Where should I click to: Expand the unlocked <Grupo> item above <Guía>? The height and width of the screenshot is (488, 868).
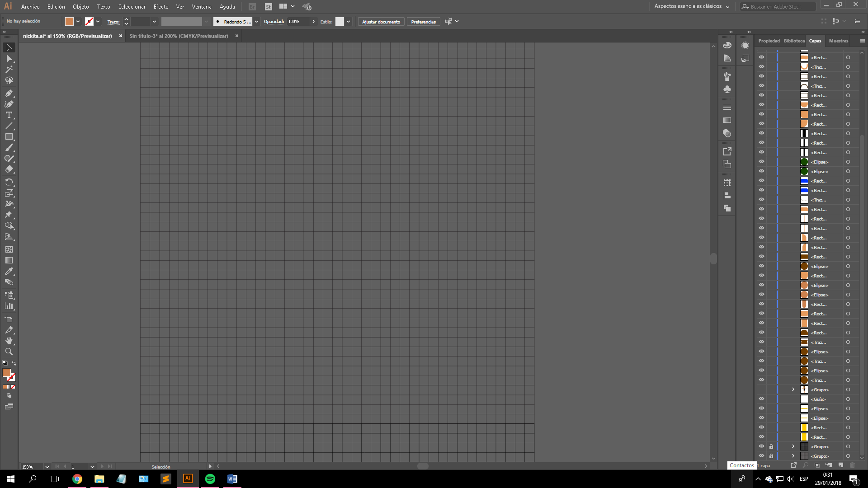pyautogui.click(x=793, y=389)
